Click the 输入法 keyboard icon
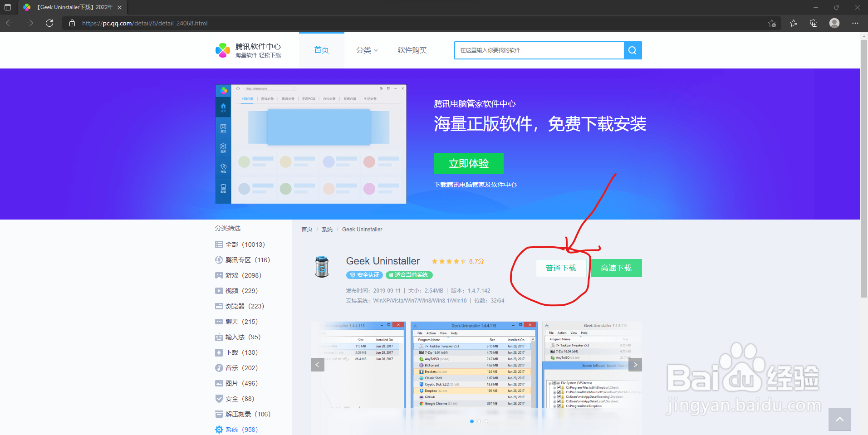Screen dimensions: 868x435 tap(219, 337)
